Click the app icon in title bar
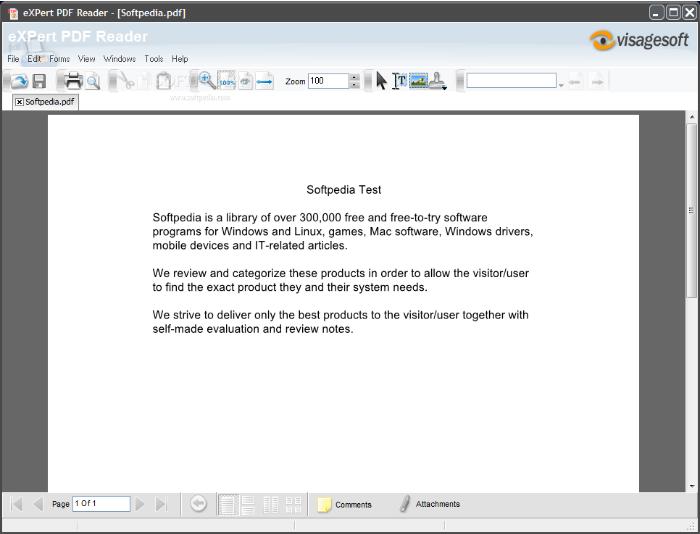The height and width of the screenshot is (534, 700). tap(13, 13)
